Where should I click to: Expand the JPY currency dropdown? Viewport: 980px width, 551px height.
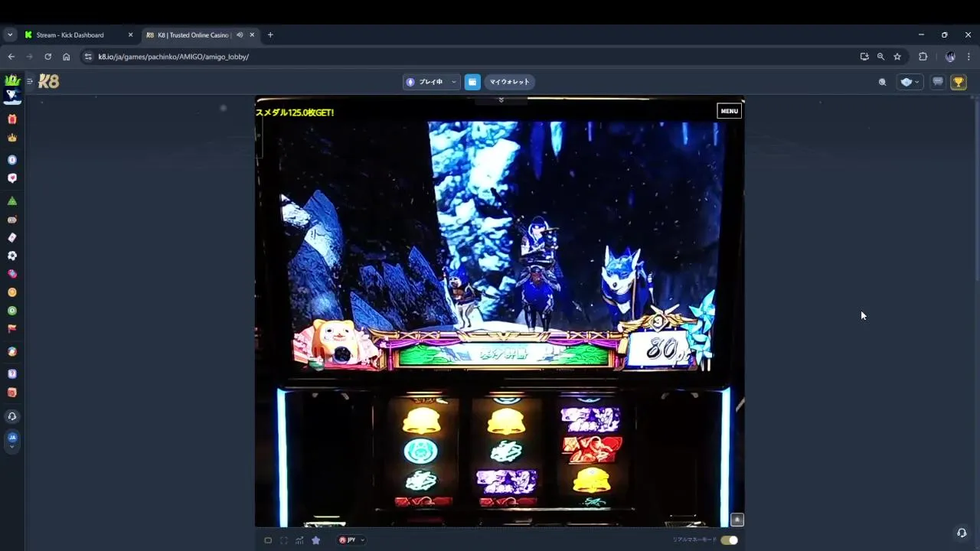[352, 540]
